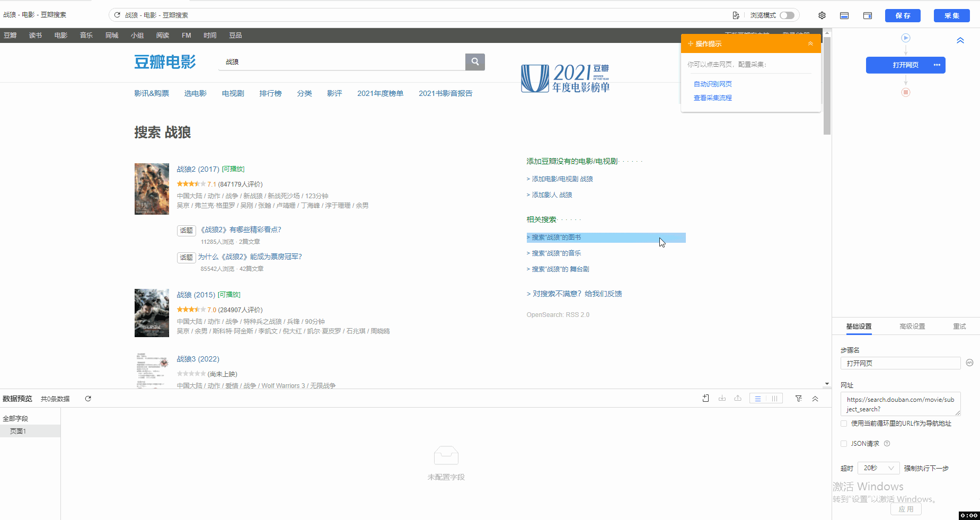Open topic 为什么《战狼2》能成为票房冠军?
The height and width of the screenshot is (520, 980).
point(250,257)
